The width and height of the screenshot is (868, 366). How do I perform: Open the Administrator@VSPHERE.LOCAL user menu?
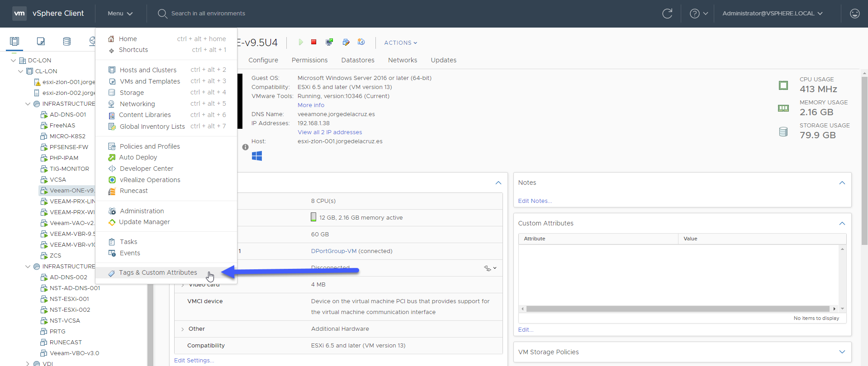tap(773, 14)
